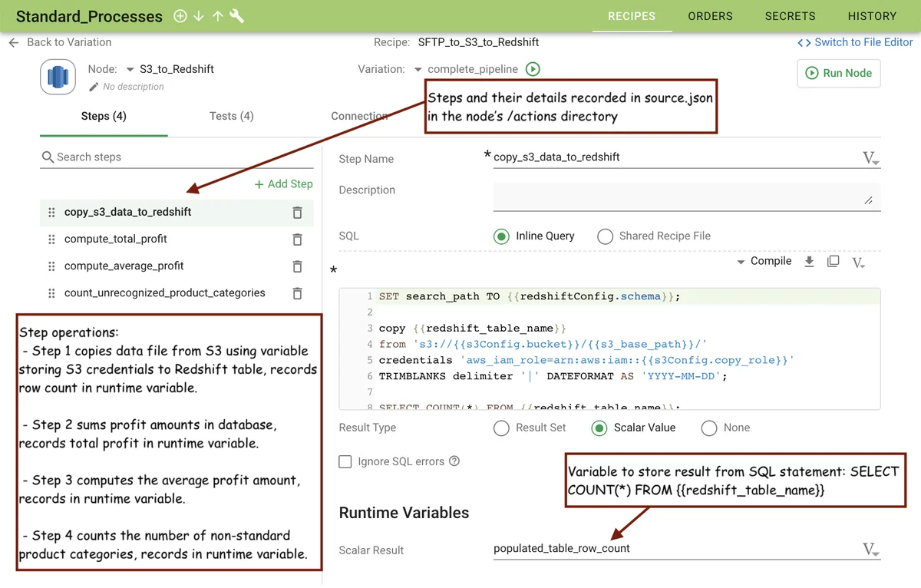
Task: Download the SQL query file icon
Action: [809, 262]
